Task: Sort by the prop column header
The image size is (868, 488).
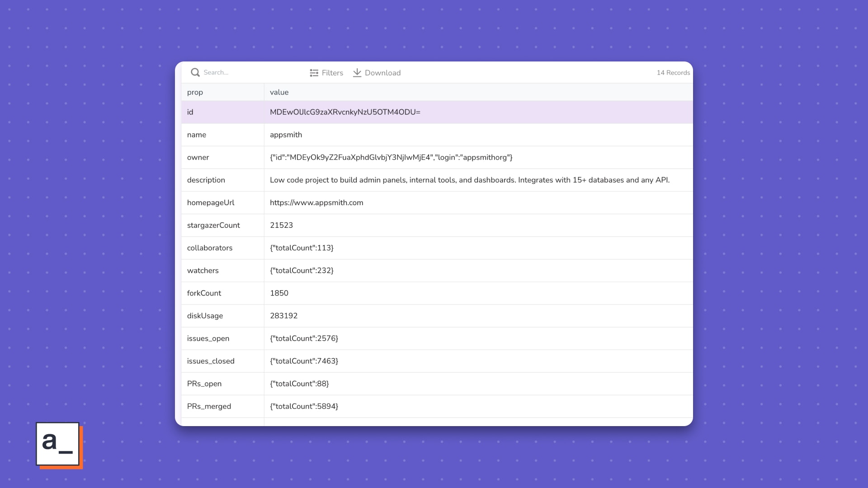Action: [x=195, y=92]
